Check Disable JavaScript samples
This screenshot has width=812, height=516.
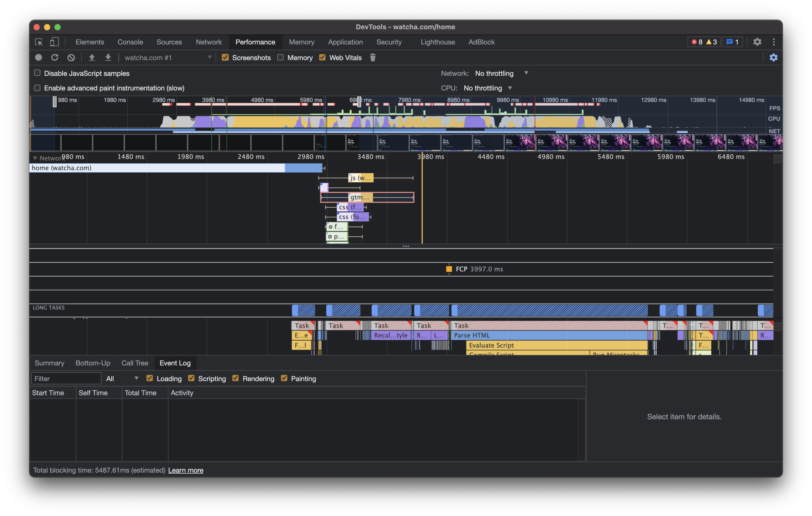(x=37, y=73)
